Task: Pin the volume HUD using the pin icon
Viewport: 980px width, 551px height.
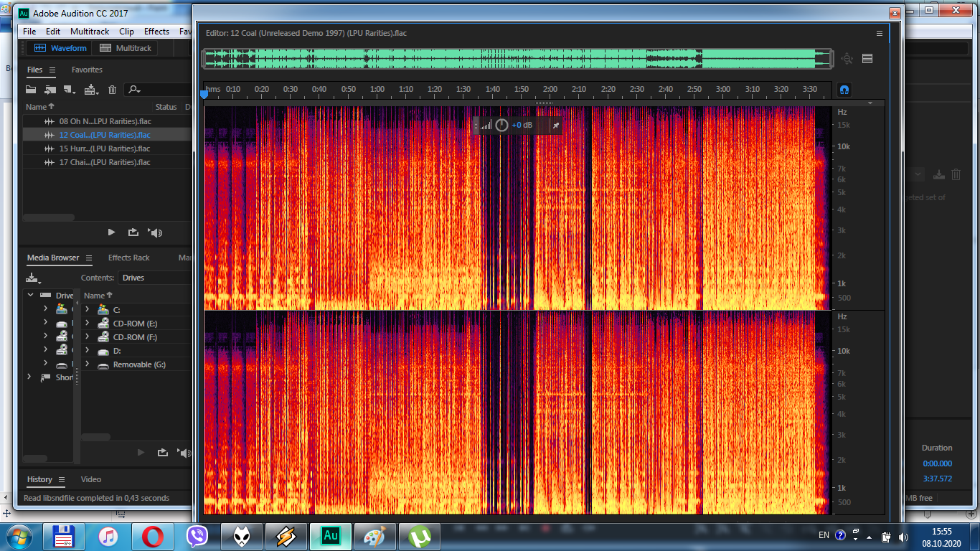Action: (555, 126)
